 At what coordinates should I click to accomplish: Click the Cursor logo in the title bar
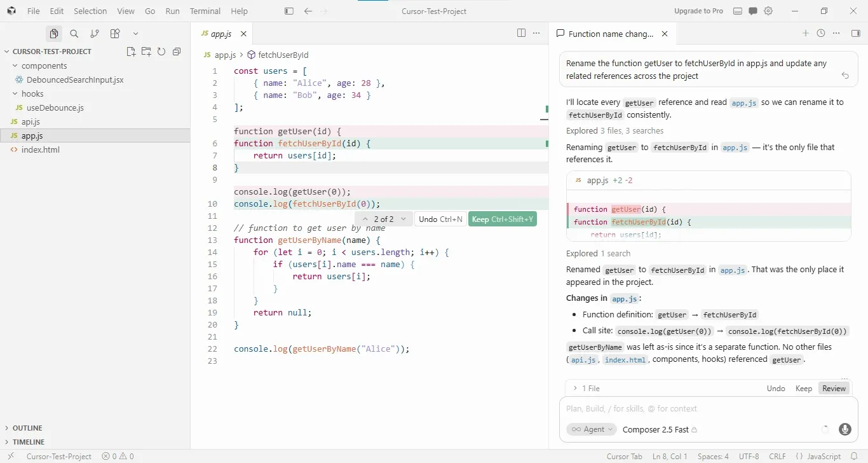[x=11, y=11]
